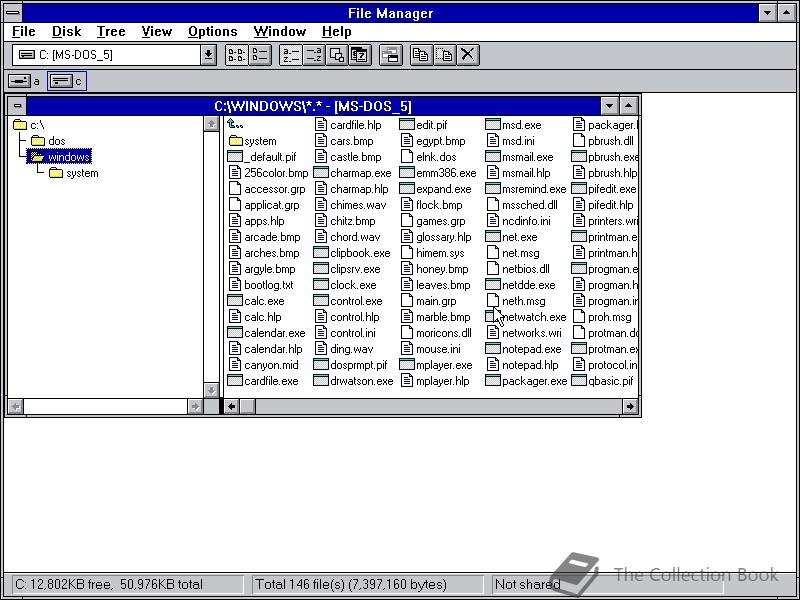Select notepad.exe file
This screenshot has height=600, width=800.
[x=523, y=349]
